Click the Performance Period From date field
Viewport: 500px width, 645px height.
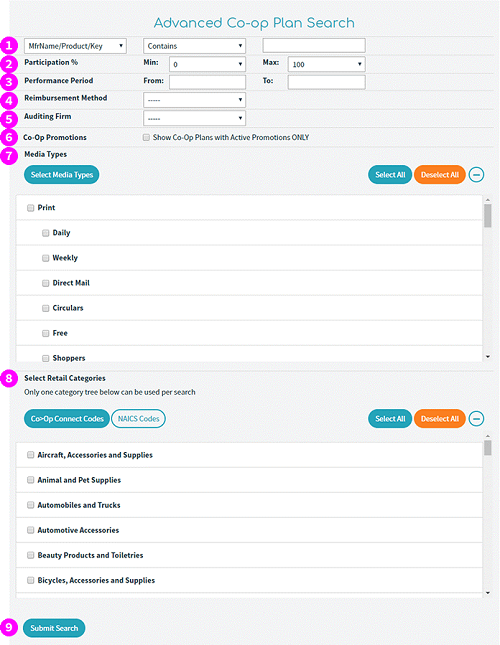coord(208,82)
